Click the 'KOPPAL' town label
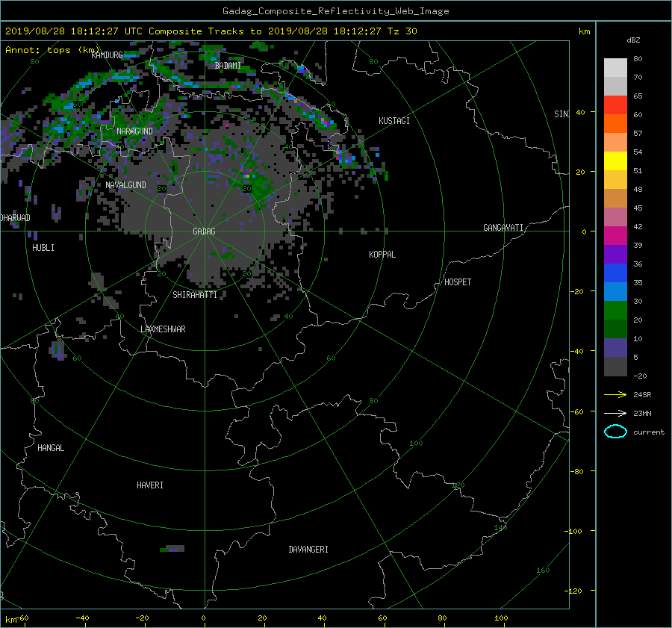Screen dimensions: 672x628 coord(382,255)
